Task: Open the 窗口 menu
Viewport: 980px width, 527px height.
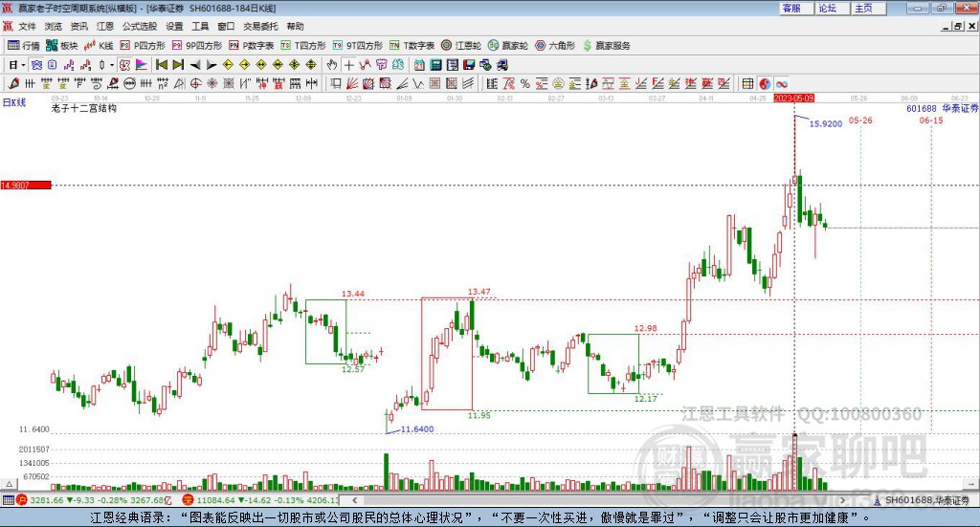Action: (x=226, y=26)
